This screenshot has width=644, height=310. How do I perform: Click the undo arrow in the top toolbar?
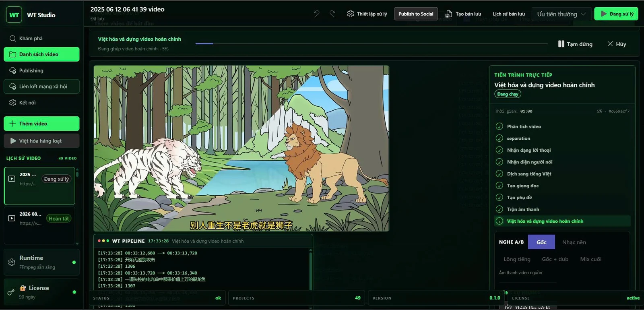coord(316,14)
